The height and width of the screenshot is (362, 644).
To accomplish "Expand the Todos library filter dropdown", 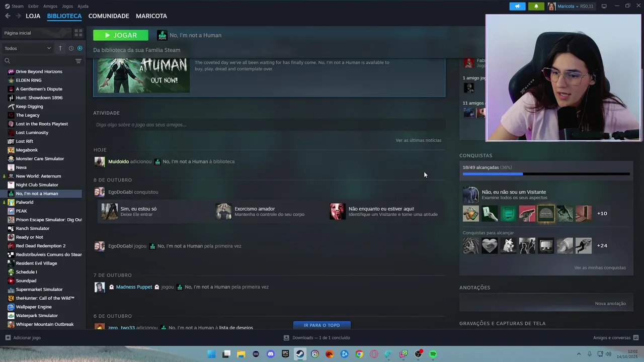I will 28,48.
